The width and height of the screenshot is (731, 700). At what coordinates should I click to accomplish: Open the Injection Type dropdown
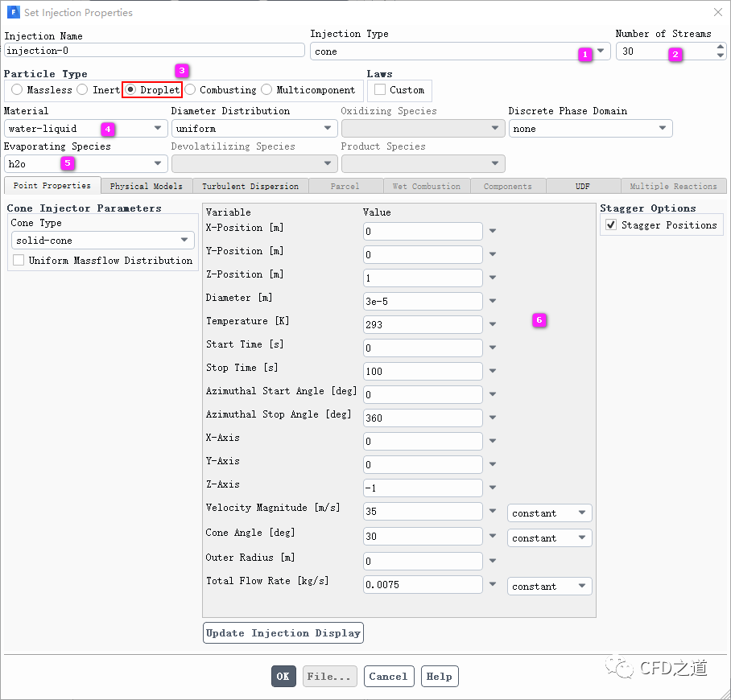pyautogui.click(x=600, y=51)
